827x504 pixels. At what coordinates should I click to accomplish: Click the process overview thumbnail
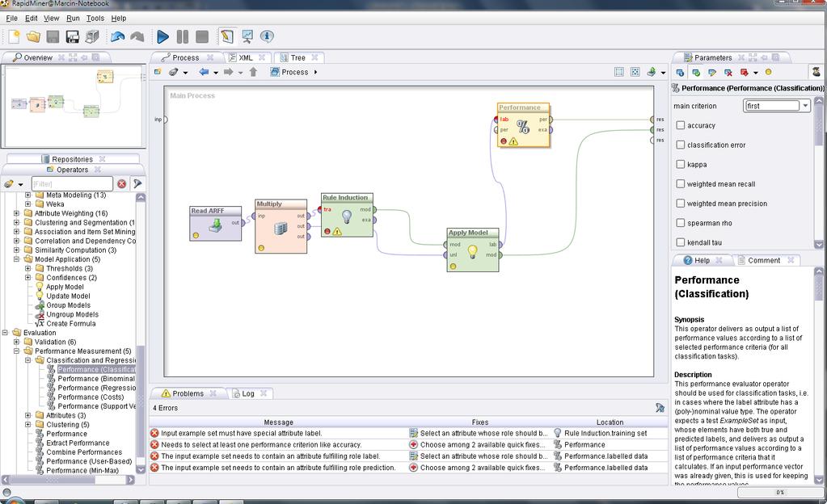[x=74, y=106]
